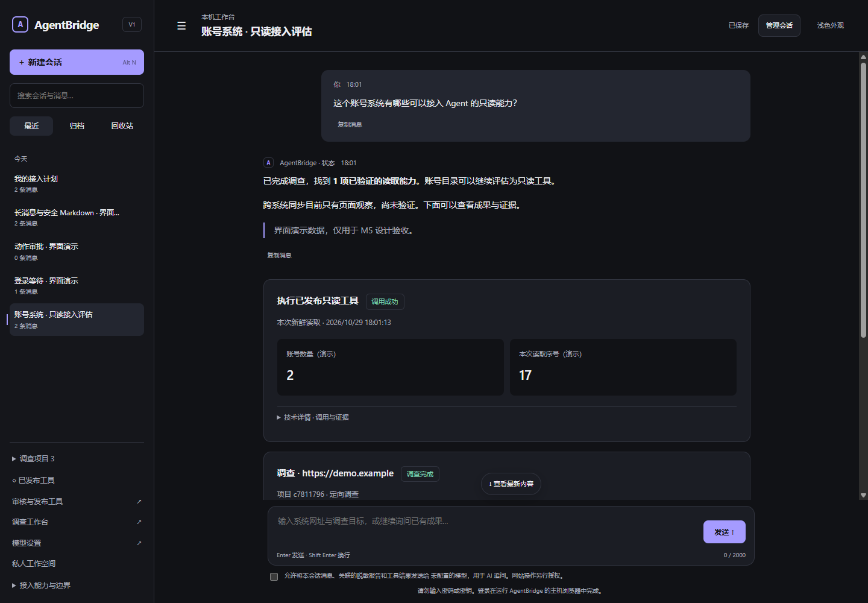This screenshot has height=603, width=868.
Task: Click the 本机工作台 breadcrumb text
Action: pos(218,17)
